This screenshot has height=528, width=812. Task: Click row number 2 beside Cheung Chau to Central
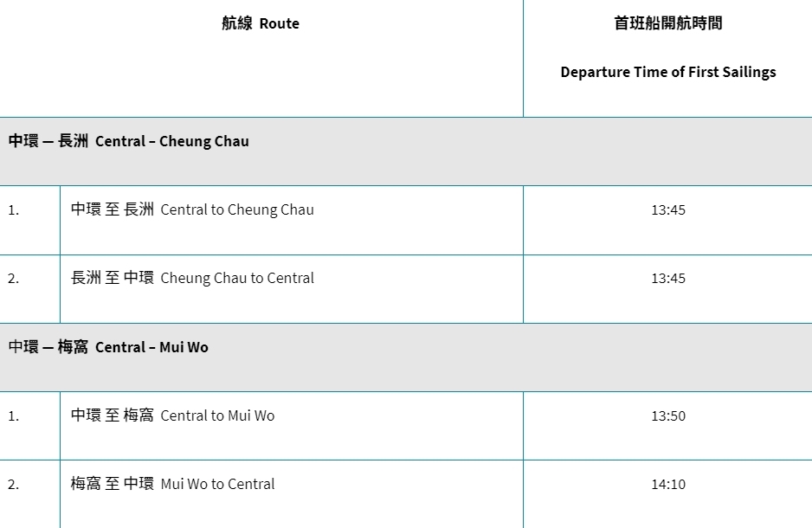[14, 278]
